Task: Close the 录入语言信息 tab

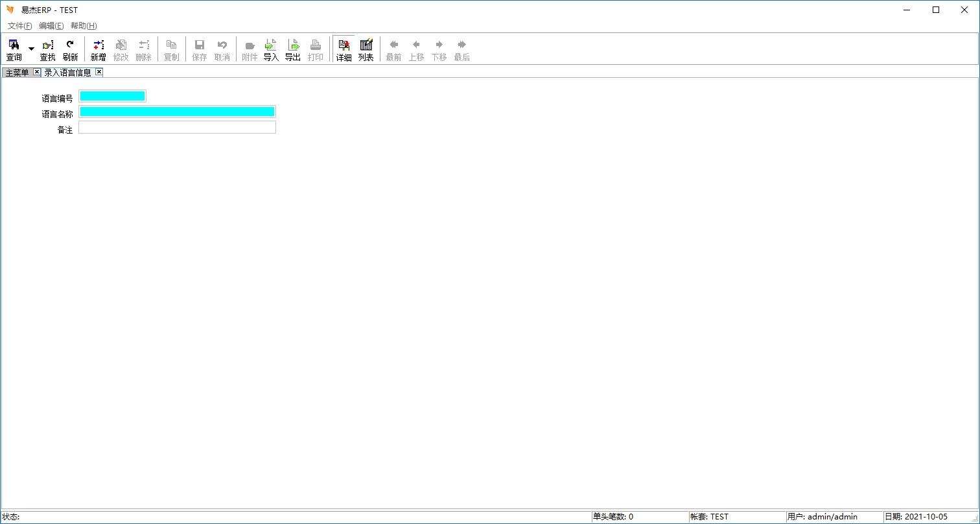Action: point(99,72)
